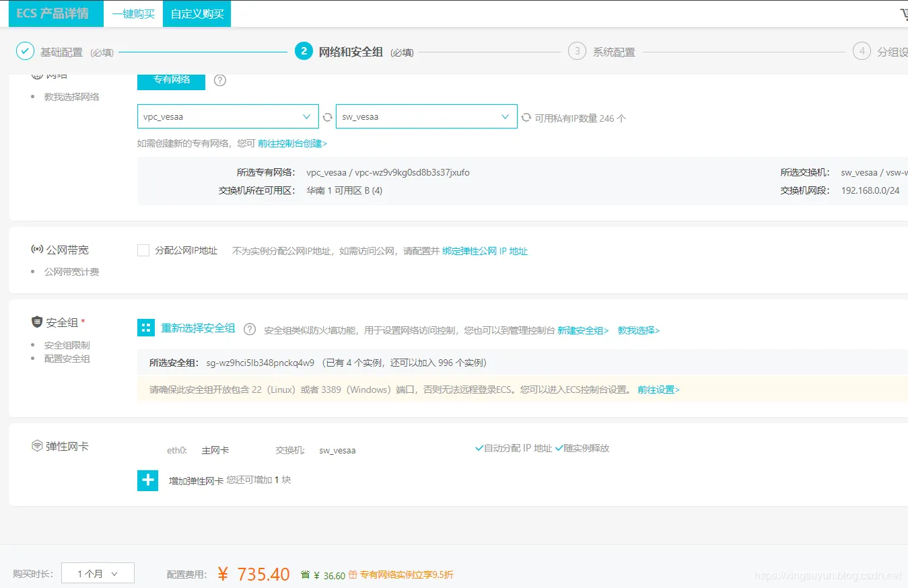908x588 pixels.
Task: Select step 2 网络和安全组
Action: (351, 52)
